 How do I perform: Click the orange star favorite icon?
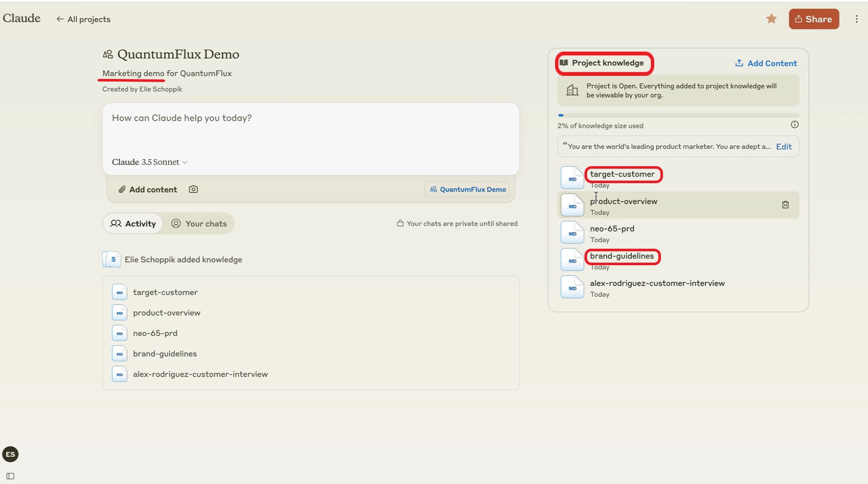click(x=771, y=19)
